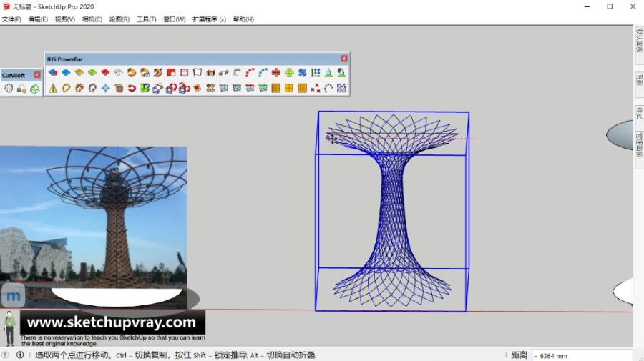Screen dimensions: 644x361
Task: Click the status bar question-mark icon
Action: [5, 355]
